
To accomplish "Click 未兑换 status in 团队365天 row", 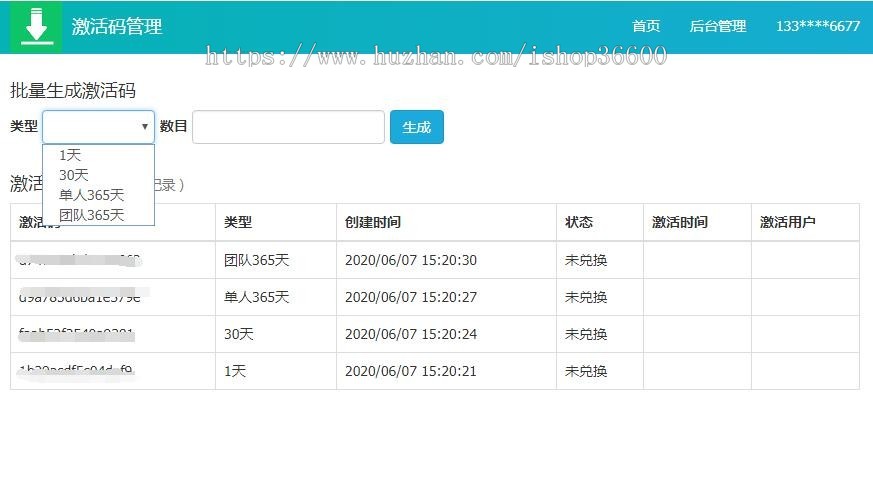I will point(586,260).
